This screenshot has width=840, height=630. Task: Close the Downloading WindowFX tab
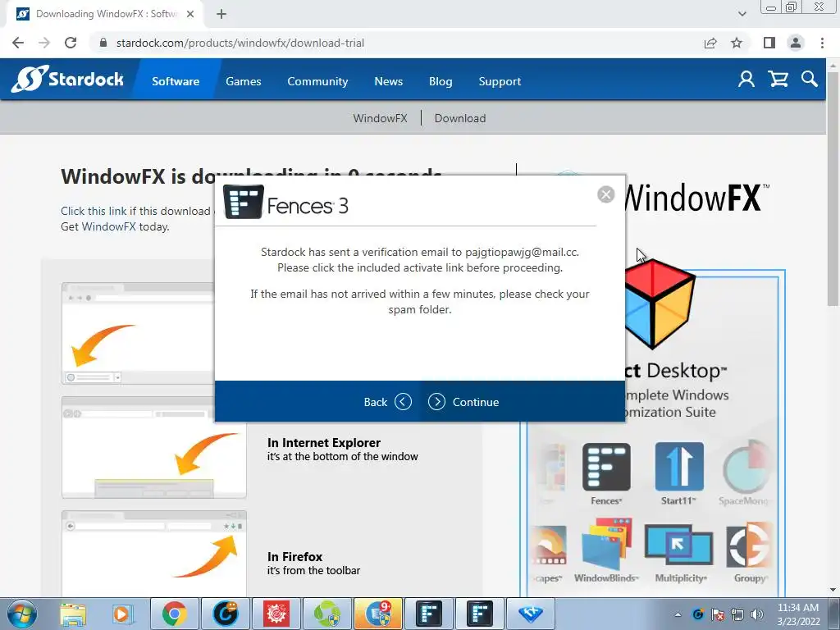(x=190, y=14)
